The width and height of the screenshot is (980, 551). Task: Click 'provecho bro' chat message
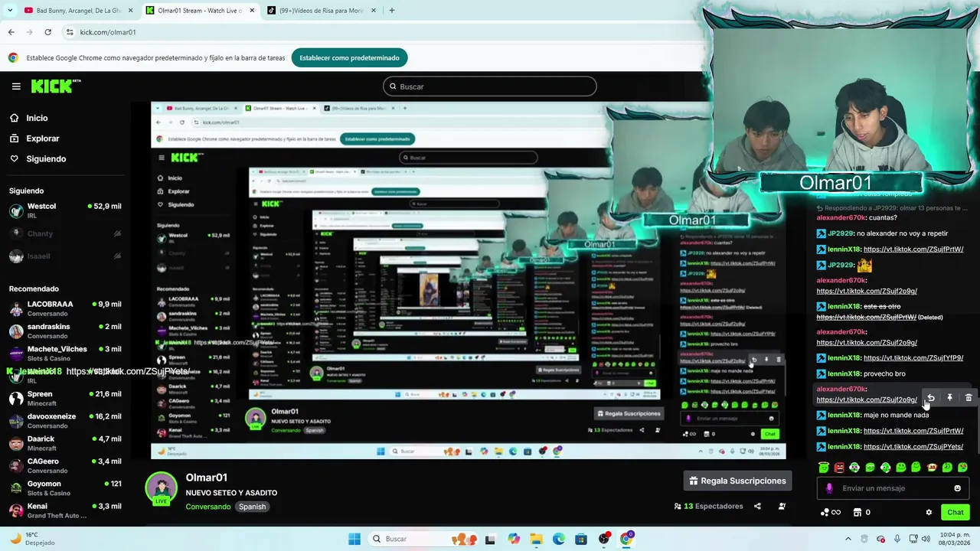pos(884,374)
